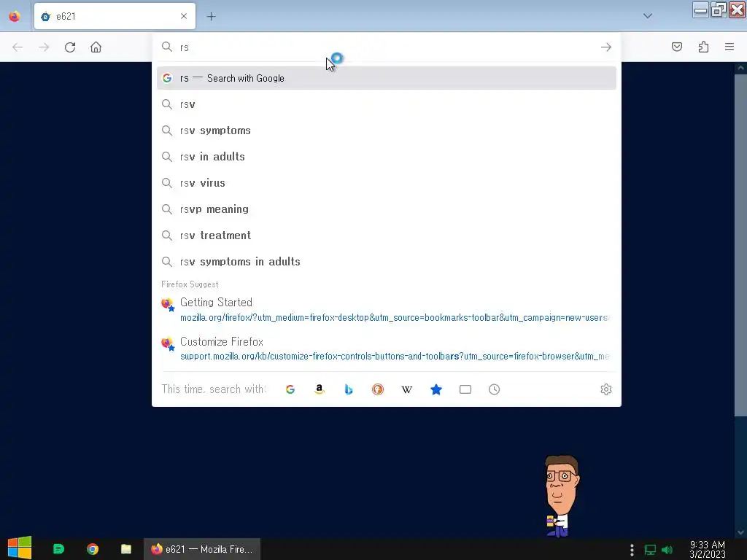Open the Extensions puzzle icon
Image resolution: width=747 pixels, height=560 pixels.
[703, 47]
